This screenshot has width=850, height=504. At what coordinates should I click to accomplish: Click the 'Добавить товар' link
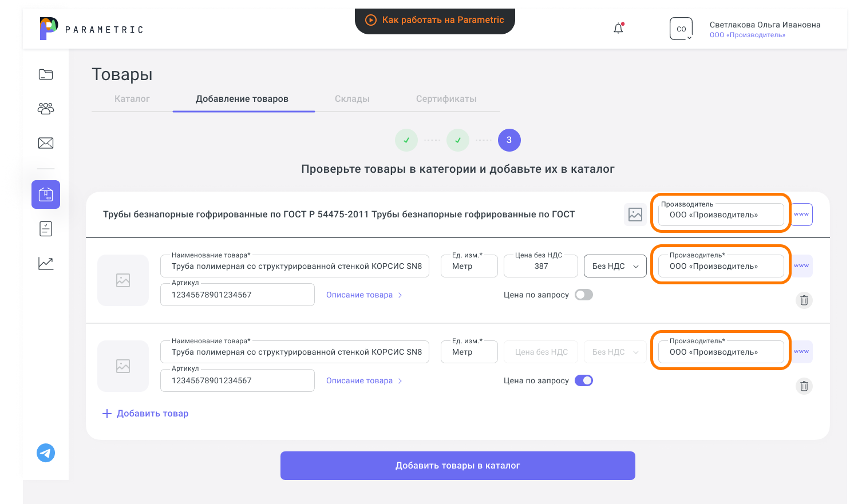145,414
